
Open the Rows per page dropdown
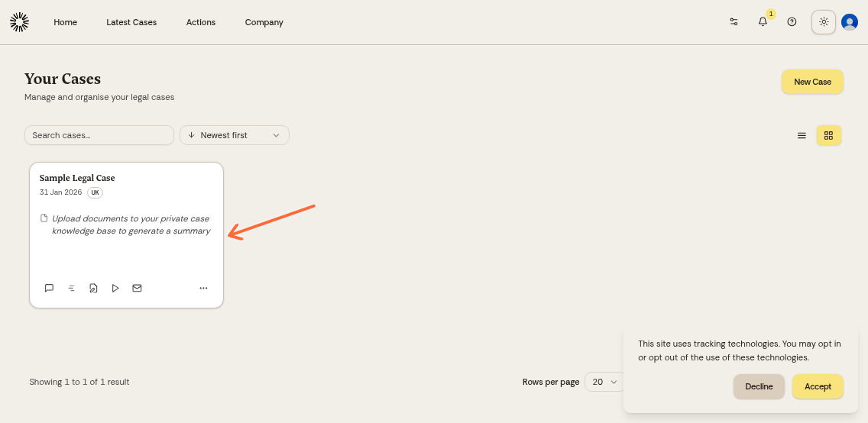point(604,382)
